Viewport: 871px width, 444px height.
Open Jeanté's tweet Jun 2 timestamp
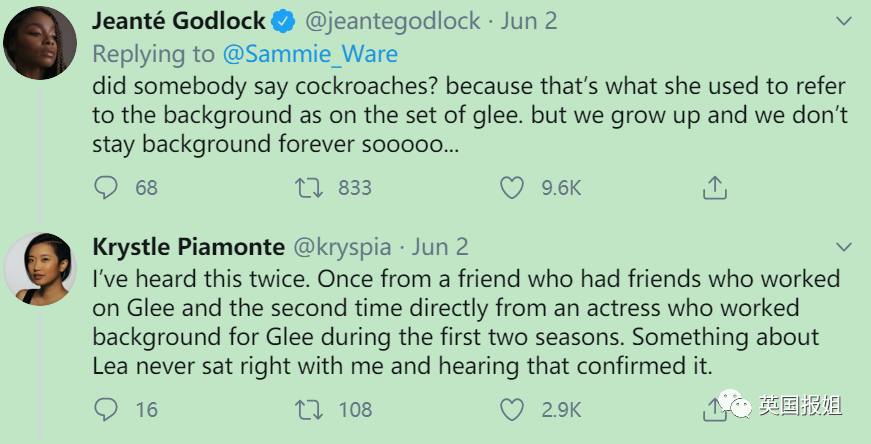coord(523,21)
